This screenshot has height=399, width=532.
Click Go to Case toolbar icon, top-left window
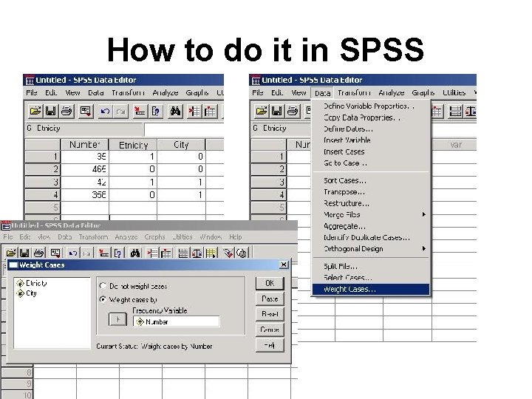pos(140,112)
